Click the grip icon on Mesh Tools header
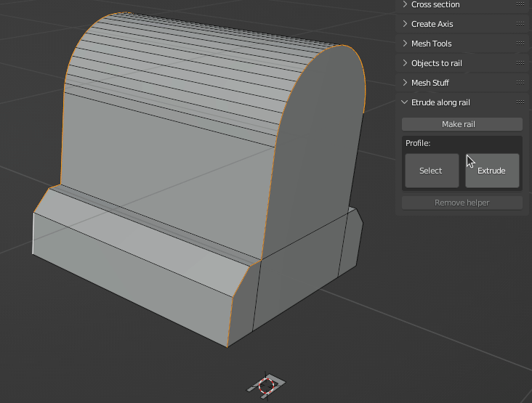The image size is (532, 403). pyautogui.click(x=520, y=44)
